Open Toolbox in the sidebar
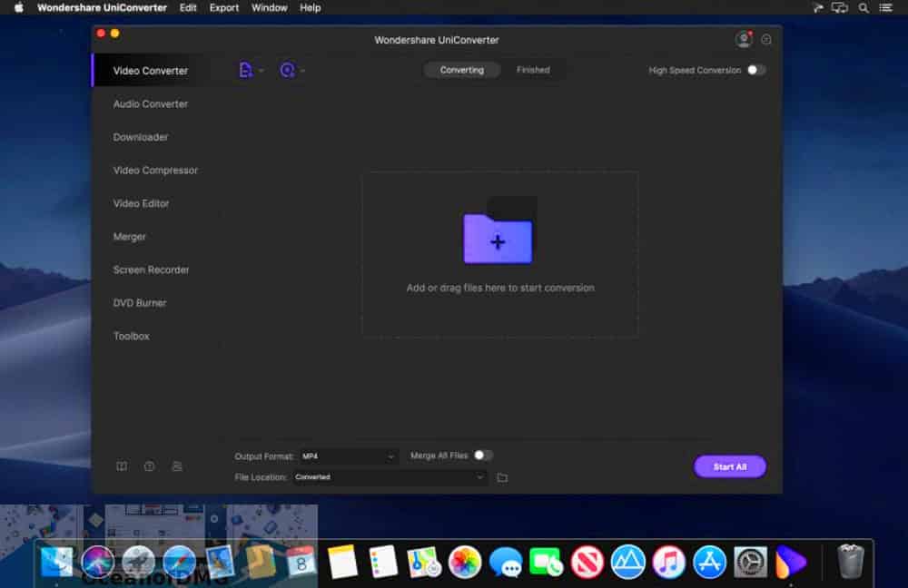This screenshot has height=588, width=908. pyautogui.click(x=132, y=337)
